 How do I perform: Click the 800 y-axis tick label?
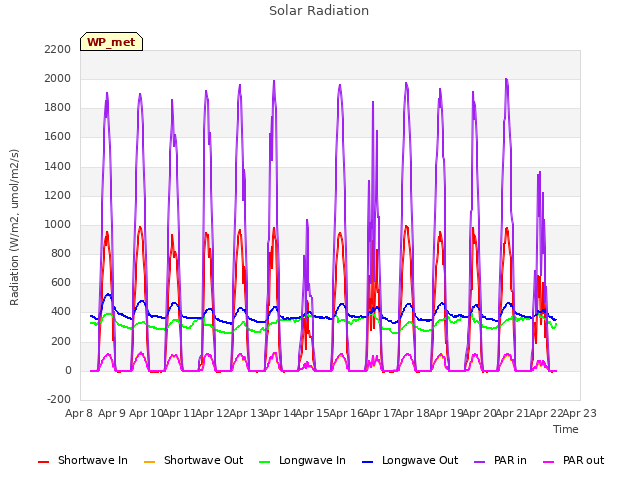[x=61, y=253]
